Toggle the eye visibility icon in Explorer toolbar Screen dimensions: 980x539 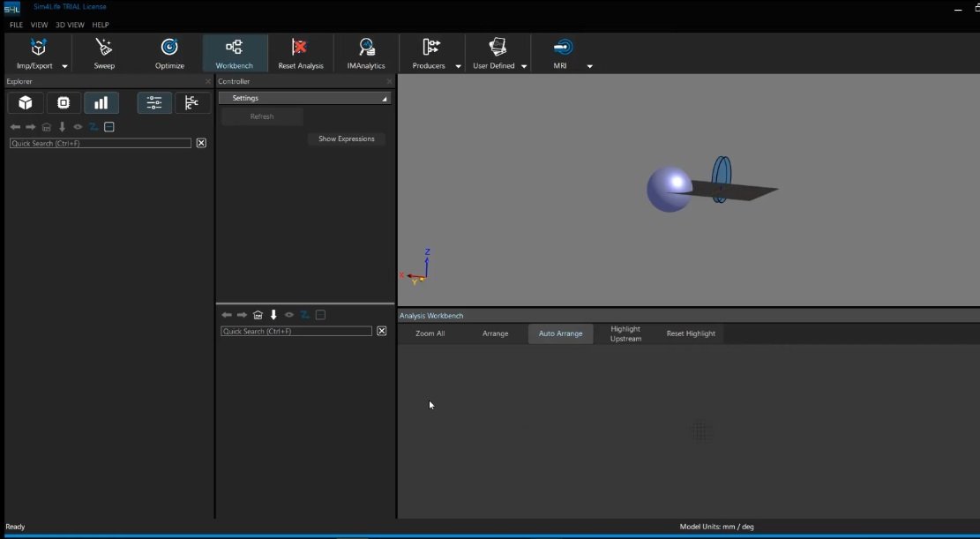78,127
